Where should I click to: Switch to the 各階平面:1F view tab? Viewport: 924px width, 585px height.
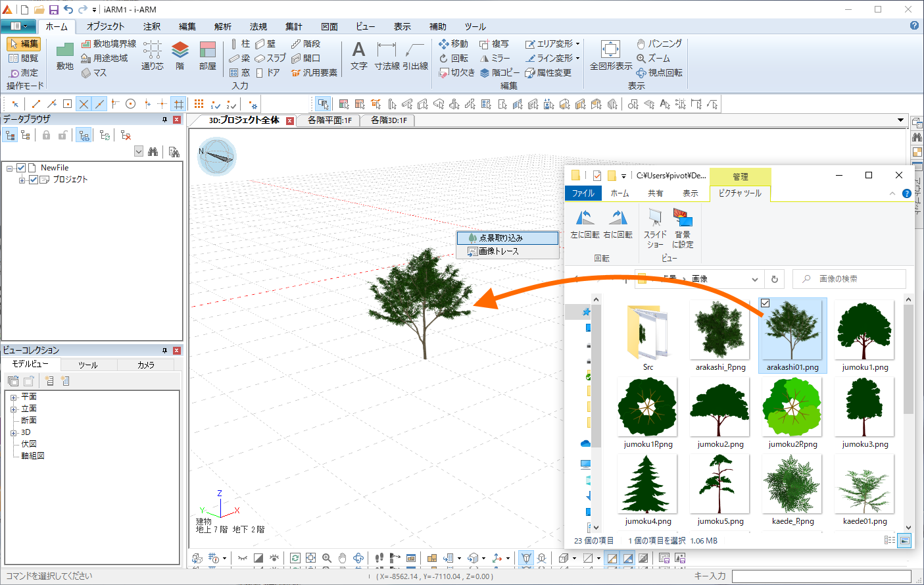[329, 120]
